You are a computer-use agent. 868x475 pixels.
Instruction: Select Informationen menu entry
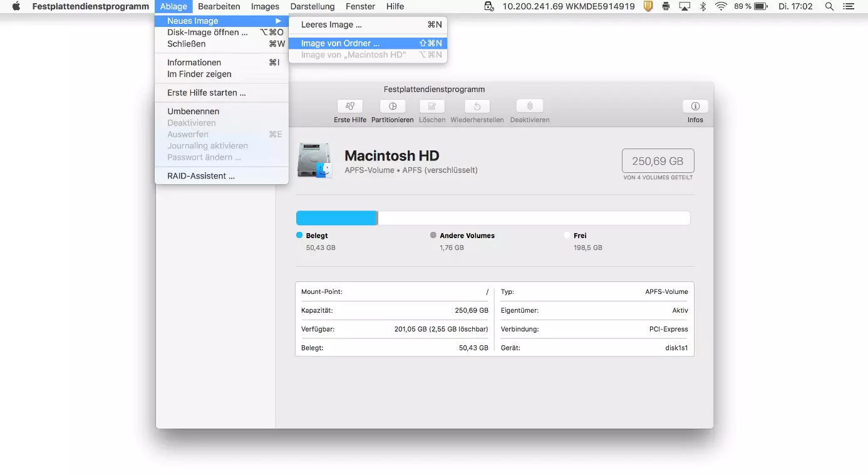coord(222,62)
